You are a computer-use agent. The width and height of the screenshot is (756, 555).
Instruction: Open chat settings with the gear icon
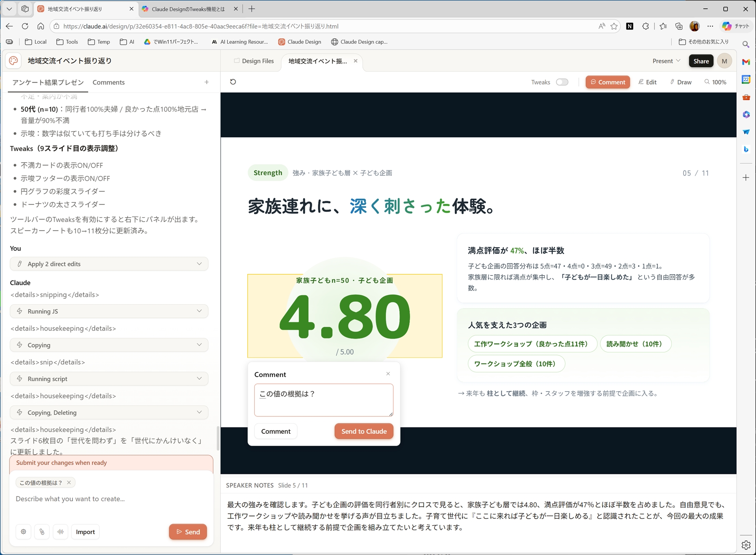23,532
